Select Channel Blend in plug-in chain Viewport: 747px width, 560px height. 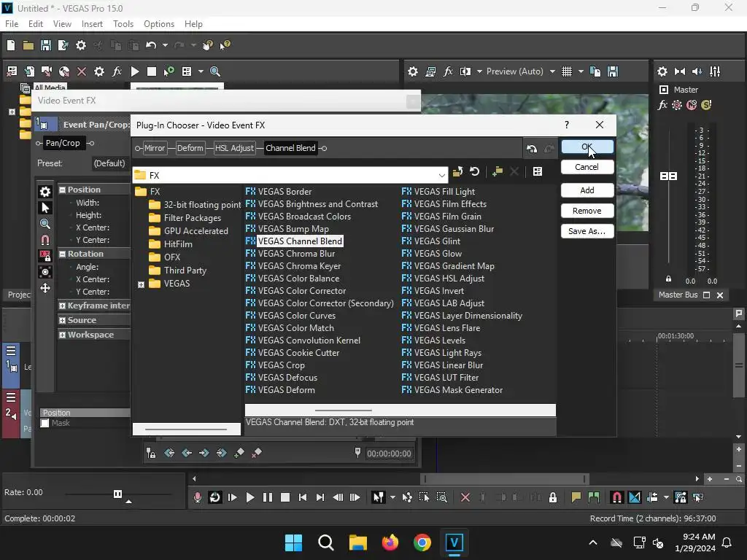pyautogui.click(x=290, y=148)
